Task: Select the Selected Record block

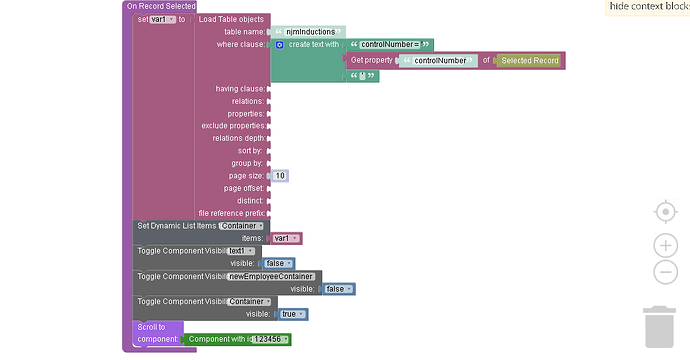Action: [x=529, y=61]
